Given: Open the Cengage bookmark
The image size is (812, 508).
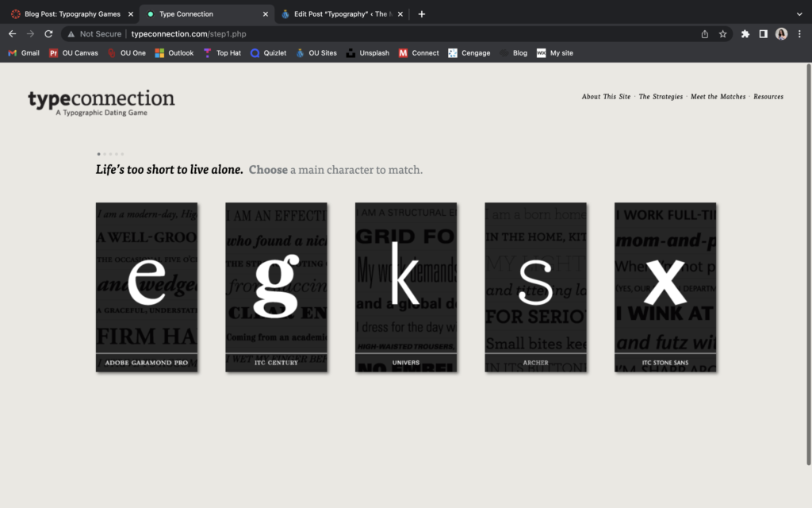Looking at the screenshot, I should [x=469, y=53].
